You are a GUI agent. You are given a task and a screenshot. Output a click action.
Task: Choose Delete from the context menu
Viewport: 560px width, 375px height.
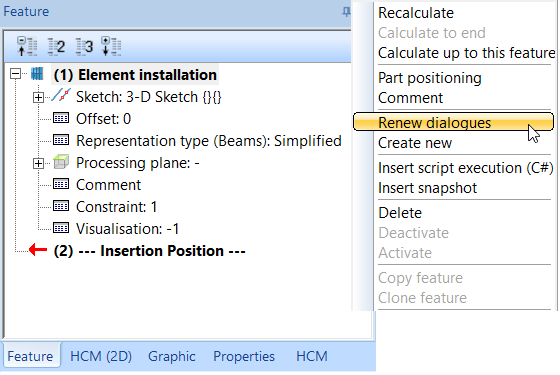click(x=400, y=213)
